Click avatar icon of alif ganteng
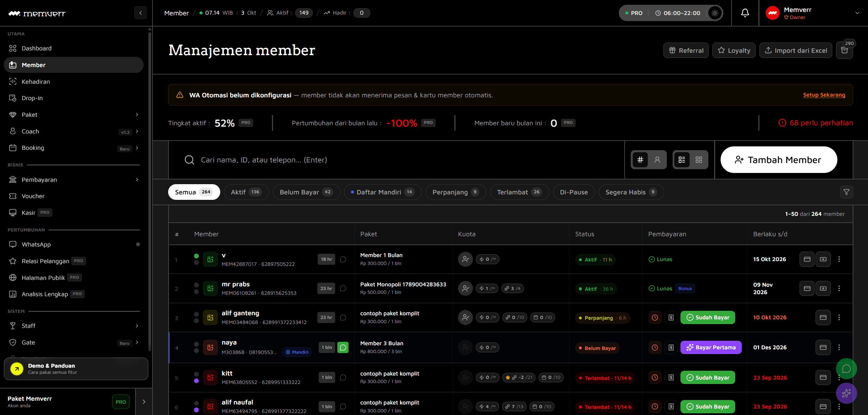 click(210, 317)
